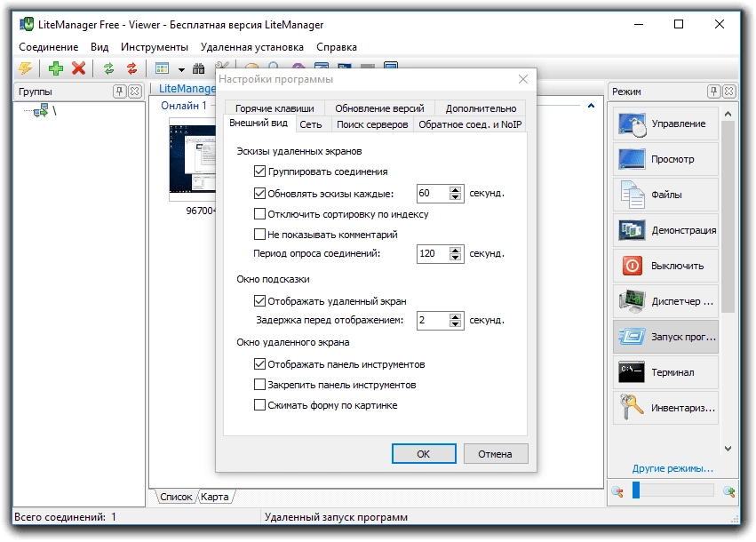Click the Отмена button
756x542 pixels.
495,454
